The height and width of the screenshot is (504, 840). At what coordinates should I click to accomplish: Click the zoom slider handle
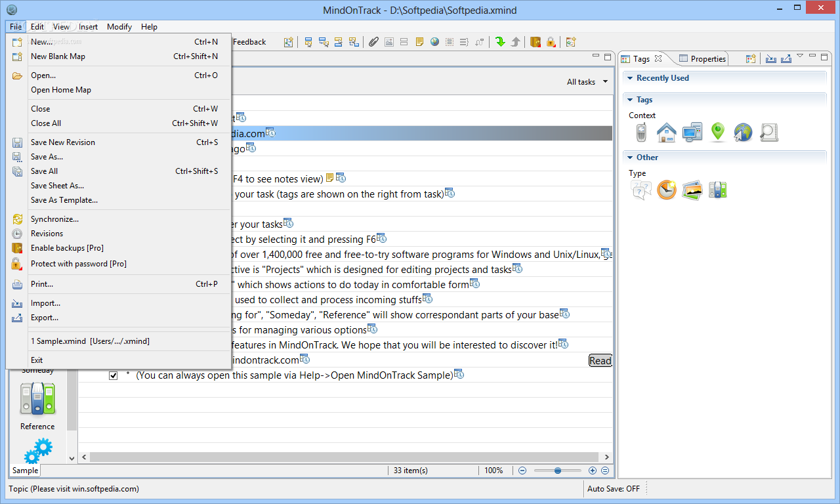coord(557,471)
